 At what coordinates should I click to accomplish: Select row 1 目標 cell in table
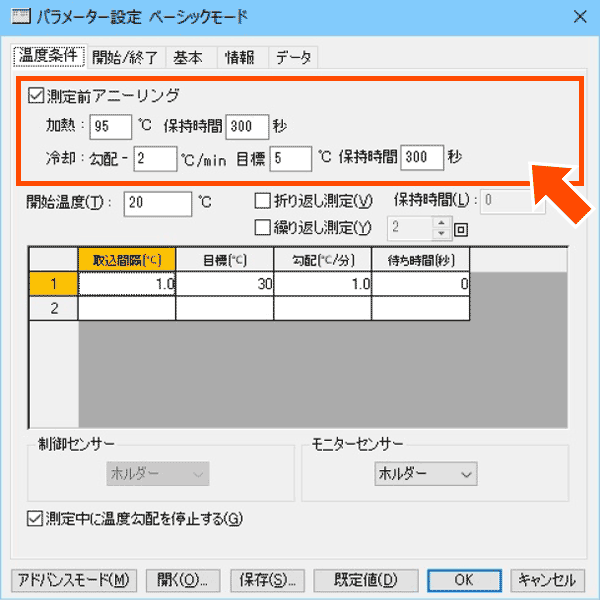tap(224, 284)
